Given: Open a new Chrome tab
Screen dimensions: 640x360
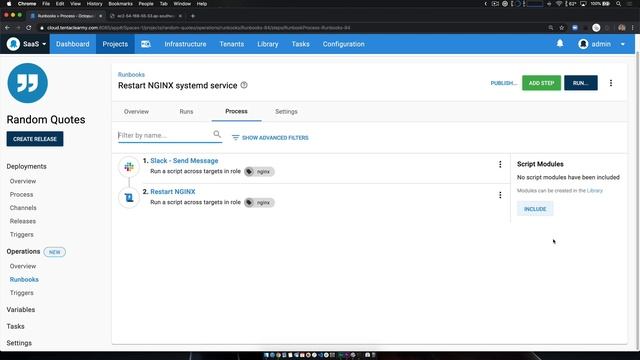Looking at the screenshot, I should pos(193,16).
